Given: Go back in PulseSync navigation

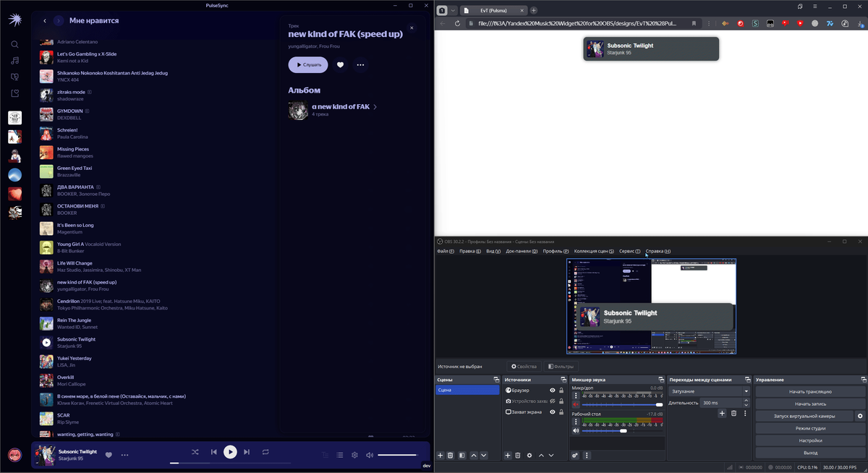Looking at the screenshot, I should (x=45, y=21).
